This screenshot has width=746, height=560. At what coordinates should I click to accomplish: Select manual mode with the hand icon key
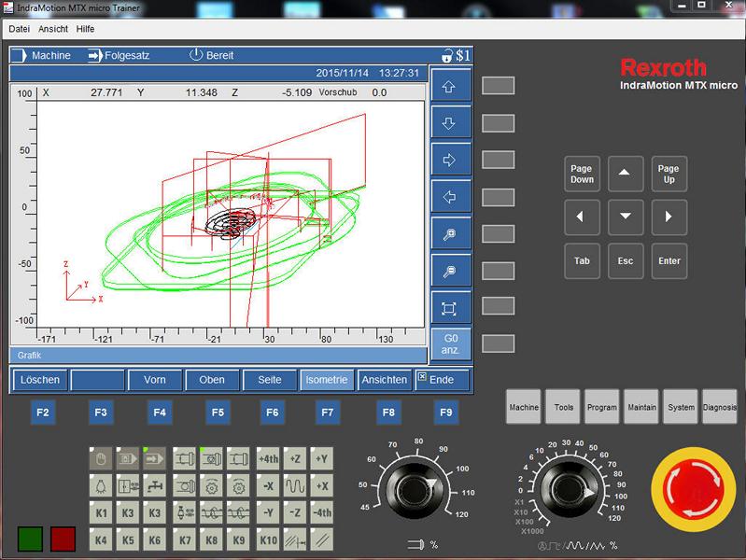[101, 459]
